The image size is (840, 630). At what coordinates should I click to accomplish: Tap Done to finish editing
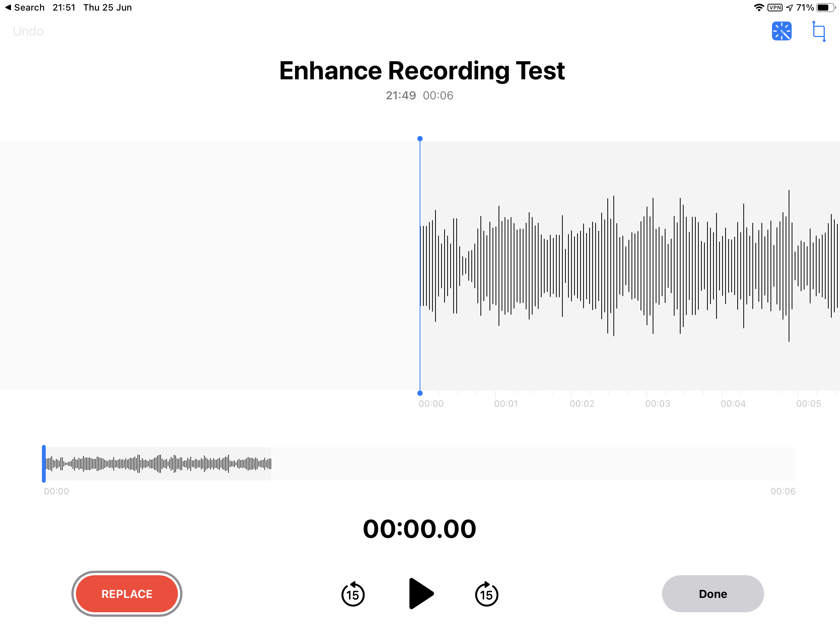(x=713, y=593)
